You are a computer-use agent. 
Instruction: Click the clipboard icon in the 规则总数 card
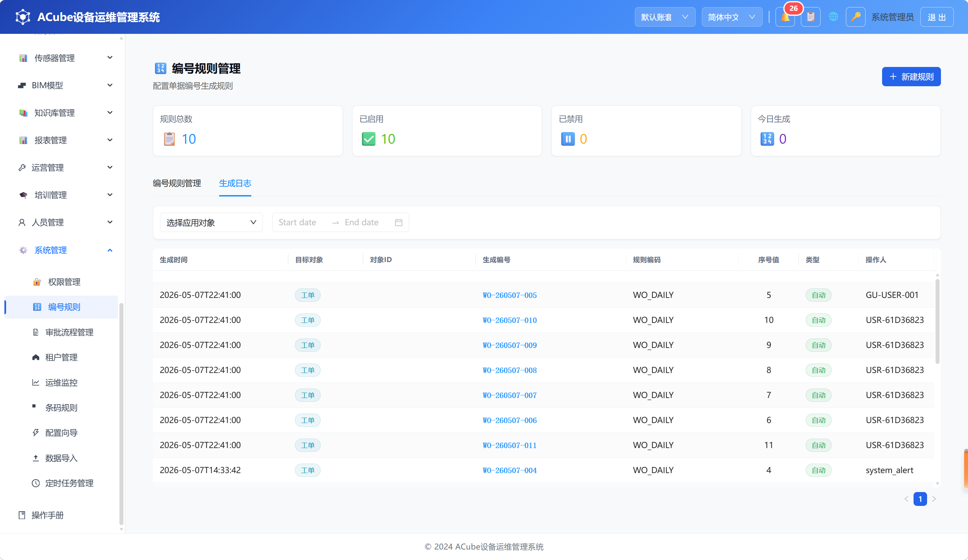coord(169,139)
